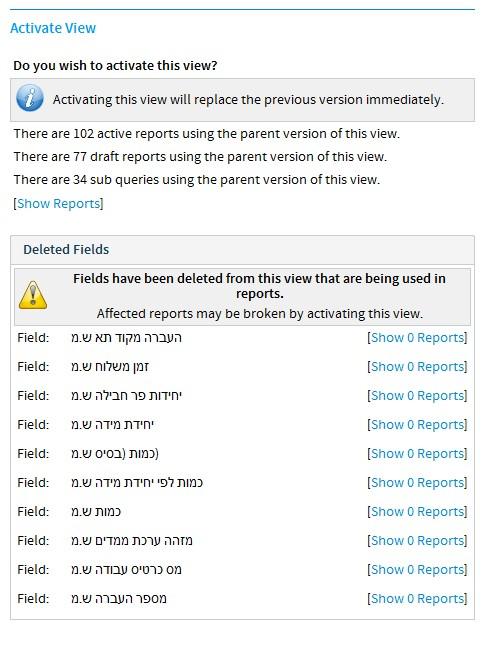Show reports for כמות לפי יחידת מידה field
The width and height of the screenshot is (489, 646).
417,483
